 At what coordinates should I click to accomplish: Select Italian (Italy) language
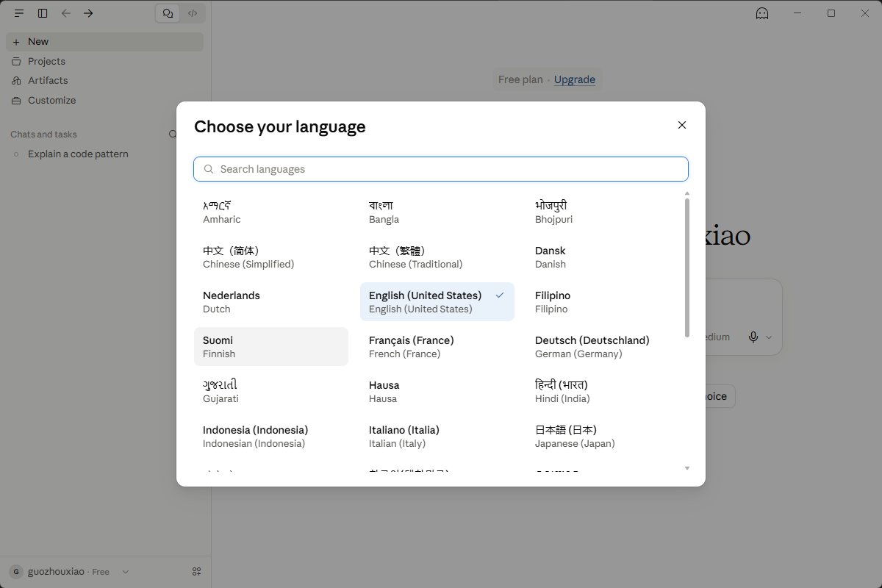[x=437, y=436]
